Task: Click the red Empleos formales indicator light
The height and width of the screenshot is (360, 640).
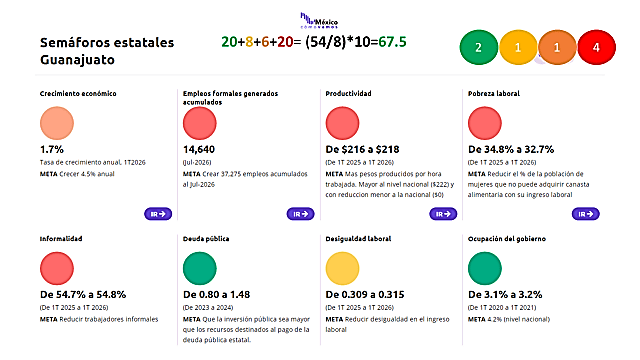Action: (200, 123)
